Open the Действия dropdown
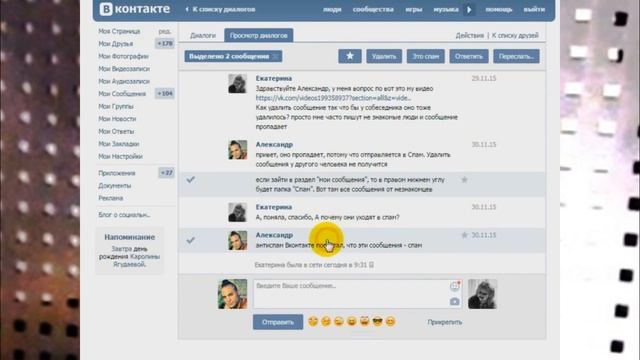 470,36
